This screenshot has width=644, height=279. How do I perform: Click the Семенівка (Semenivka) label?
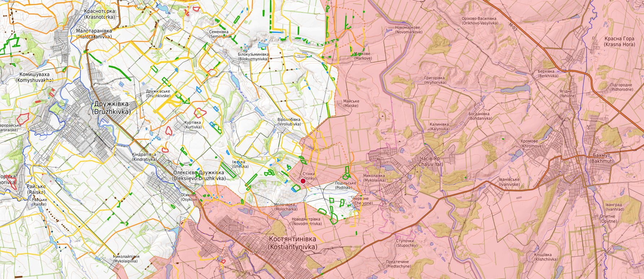[x=220, y=34]
